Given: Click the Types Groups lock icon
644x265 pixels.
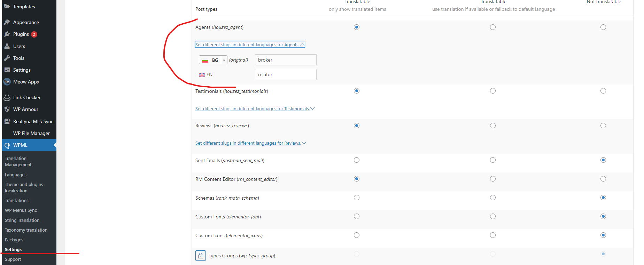Looking at the screenshot, I should pos(201,256).
